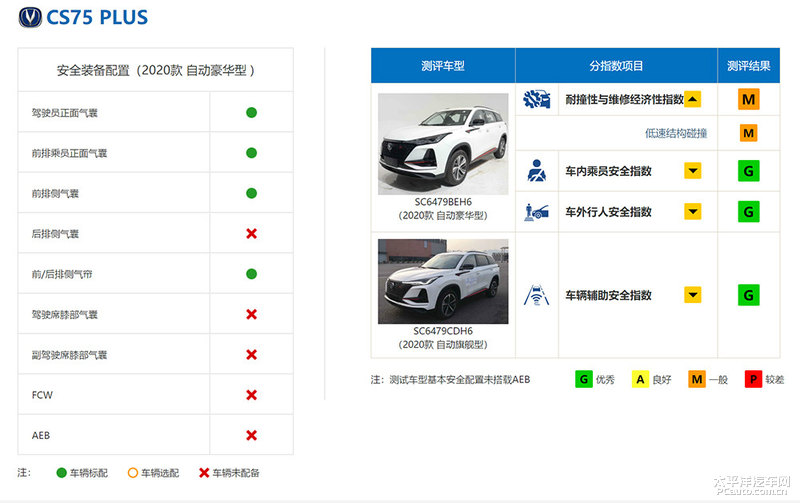The width and height of the screenshot is (800, 503).
Task: Click the 测评结果 column header
Action: coord(748,65)
